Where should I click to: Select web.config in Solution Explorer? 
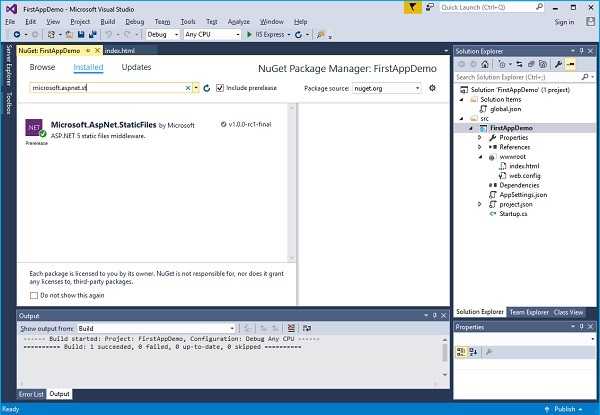click(x=524, y=176)
